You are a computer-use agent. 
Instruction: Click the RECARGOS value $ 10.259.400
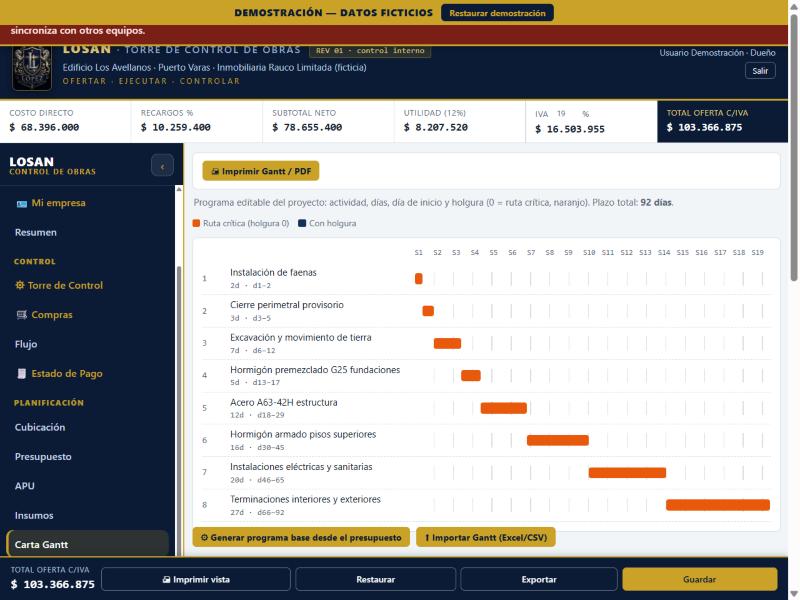tap(176, 128)
